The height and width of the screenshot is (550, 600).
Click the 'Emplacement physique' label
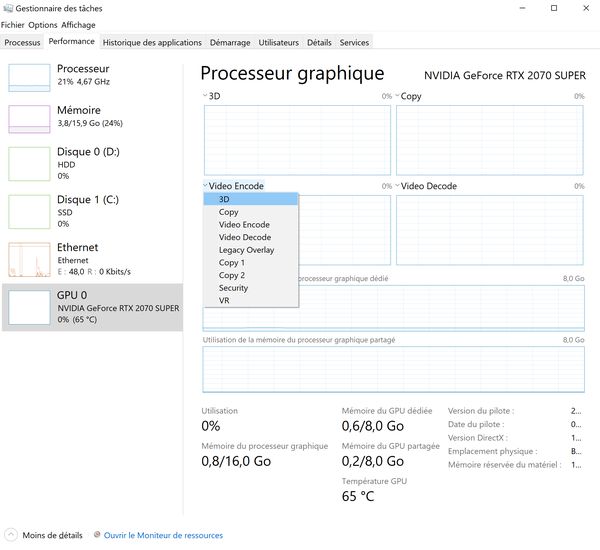coord(492,451)
